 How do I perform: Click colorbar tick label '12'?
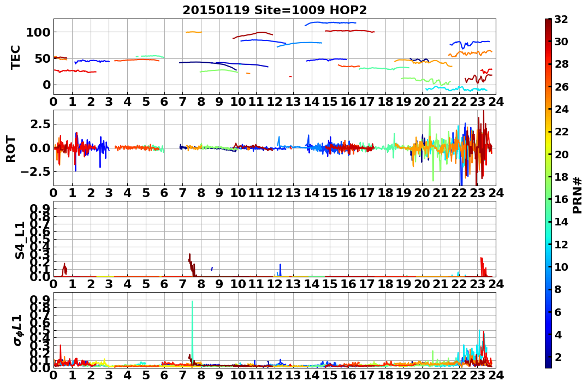[561, 244]
